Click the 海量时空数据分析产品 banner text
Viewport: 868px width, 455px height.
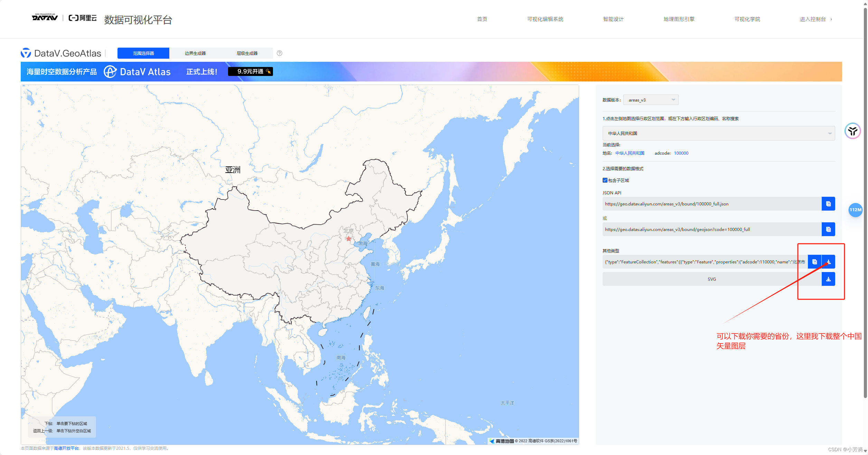pos(62,71)
